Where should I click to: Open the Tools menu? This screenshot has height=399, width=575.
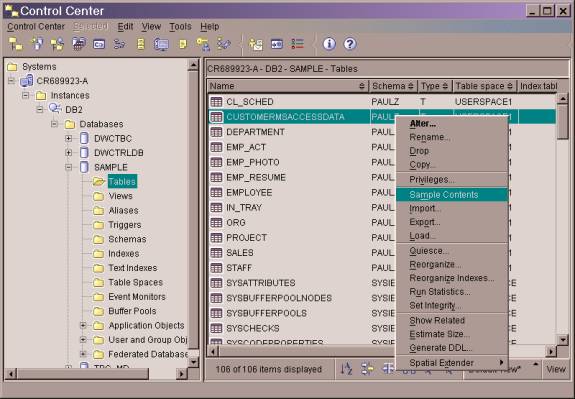pos(180,27)
